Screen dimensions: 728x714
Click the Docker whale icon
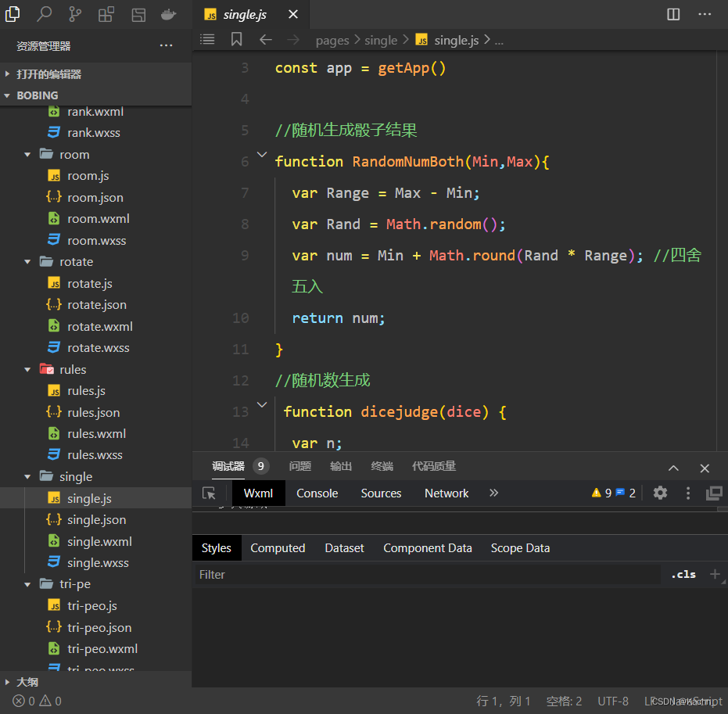click(168, 14)
